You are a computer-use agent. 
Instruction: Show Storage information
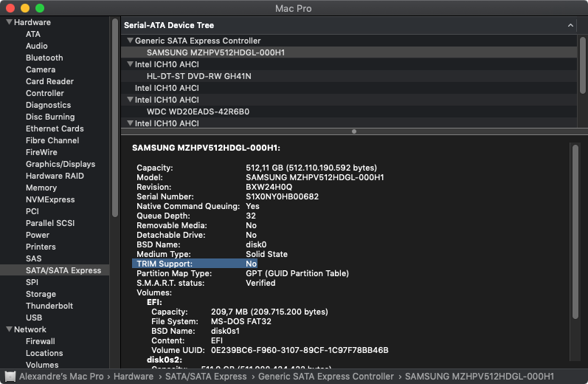[41, 294]
